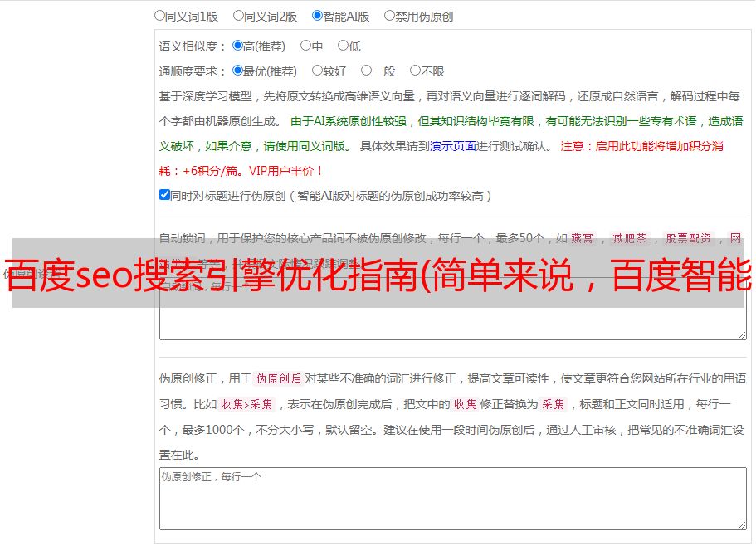Uncheck 同时对标题进行伪原创 checkbox
Viewport: 756px width, 546px height.
[x=164, y=195]
